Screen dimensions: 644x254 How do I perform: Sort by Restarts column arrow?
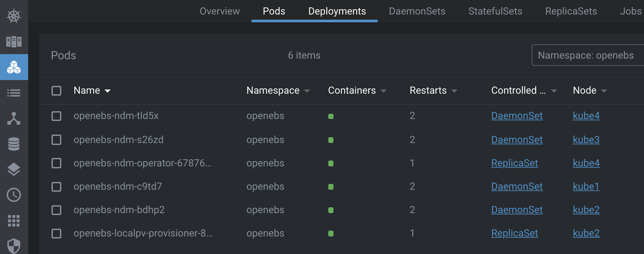tap(454, 91)
